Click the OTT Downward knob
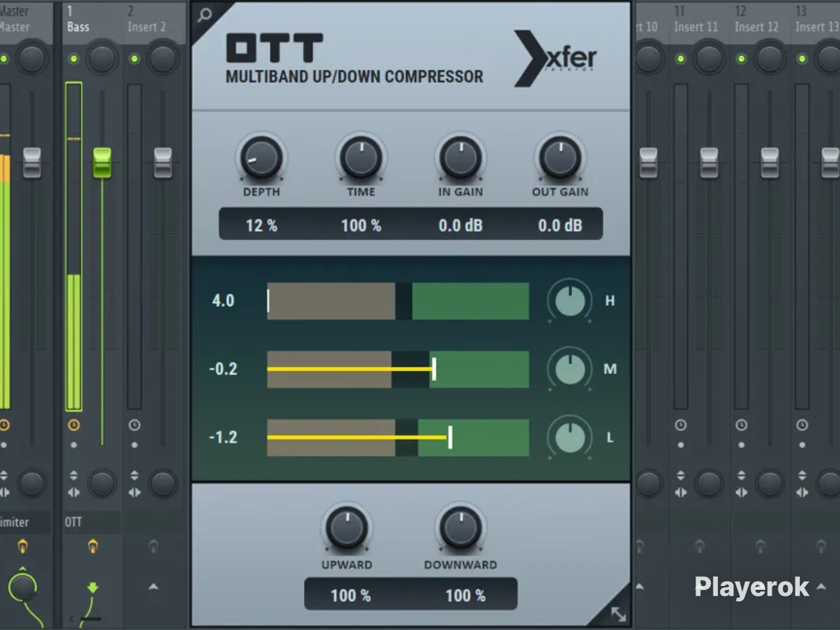840x630 pixels. coord(461,528)
